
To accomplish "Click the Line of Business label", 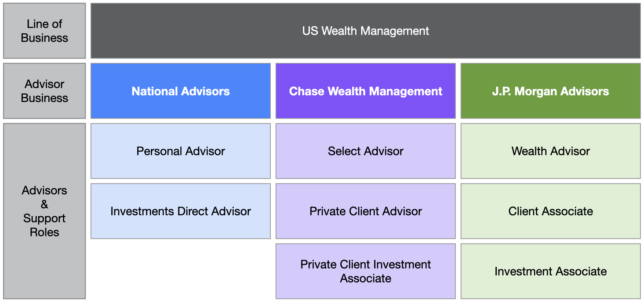I will tap(44, 31).
